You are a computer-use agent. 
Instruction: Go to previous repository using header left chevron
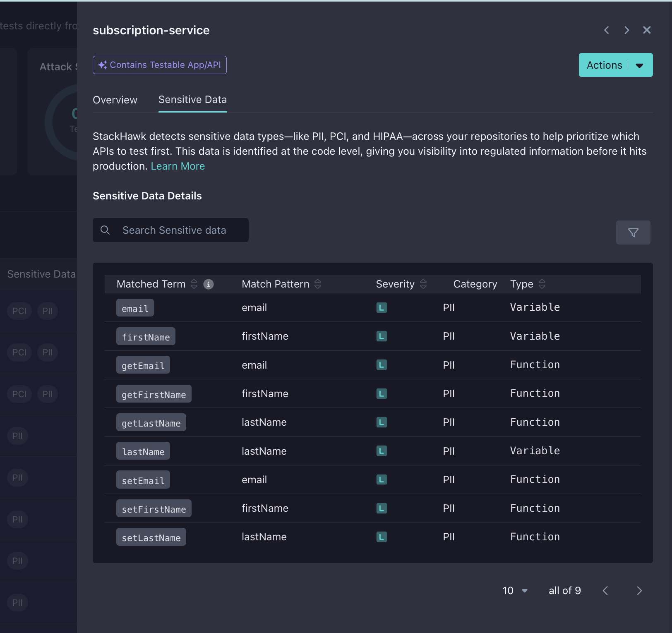click(x=607, y=30)
